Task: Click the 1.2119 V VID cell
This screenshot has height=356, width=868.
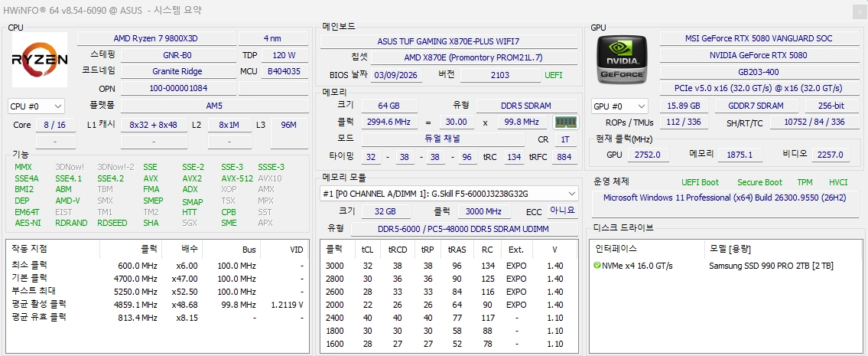Action: click(x=288, y=305)
